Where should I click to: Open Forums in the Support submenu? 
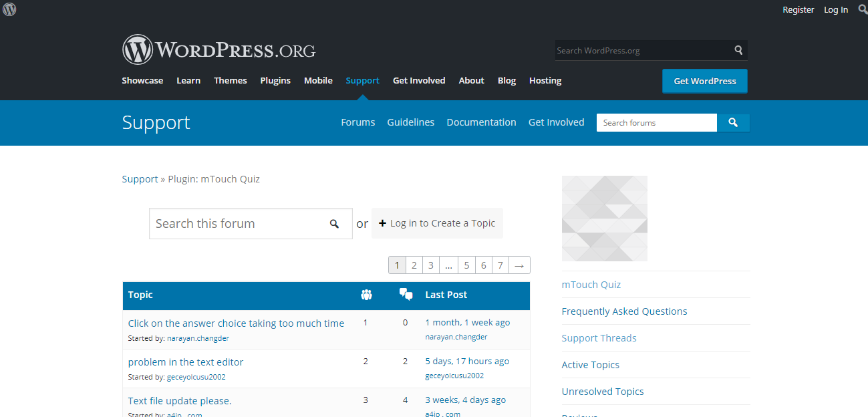click(358, 122)
